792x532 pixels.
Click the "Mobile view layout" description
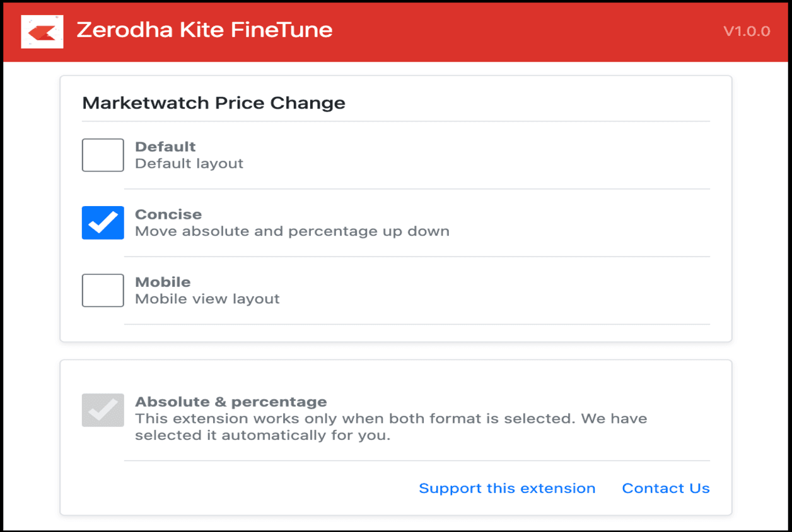click(207, 299)
